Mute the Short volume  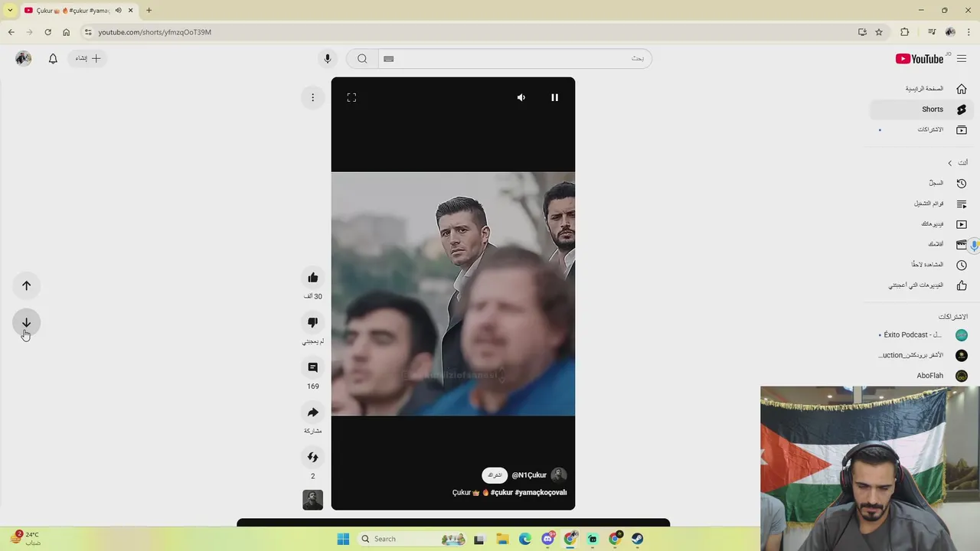point(521,97)
